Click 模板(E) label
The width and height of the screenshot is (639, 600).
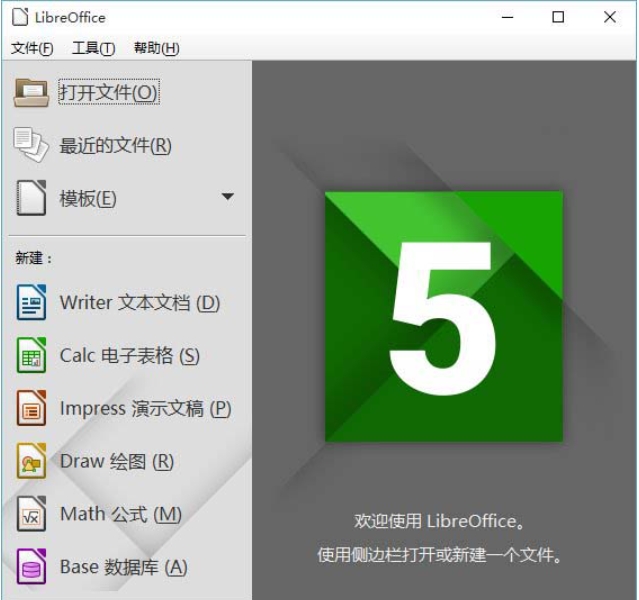88,199
